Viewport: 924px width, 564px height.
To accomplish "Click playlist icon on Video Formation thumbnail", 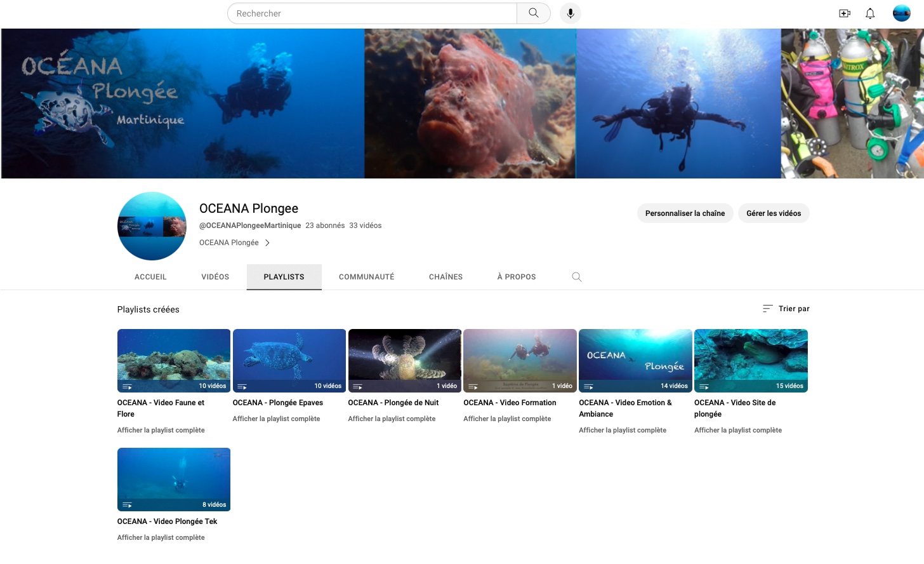I will click(x=473, y=386).
